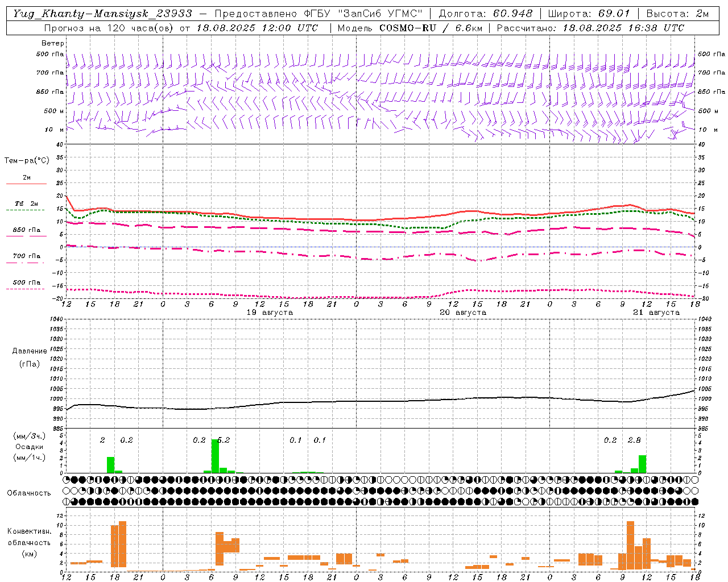
Task: Click the '700 гПа' temperature legend label
Action: click(x=27, y=256)
